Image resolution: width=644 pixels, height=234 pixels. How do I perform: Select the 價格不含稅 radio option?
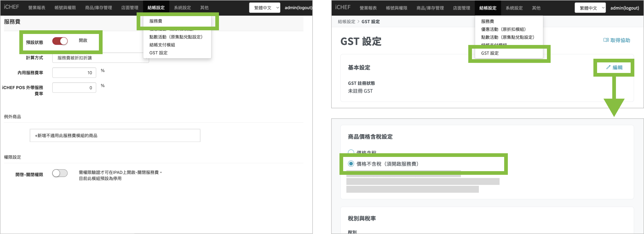[x=351, y=164]
